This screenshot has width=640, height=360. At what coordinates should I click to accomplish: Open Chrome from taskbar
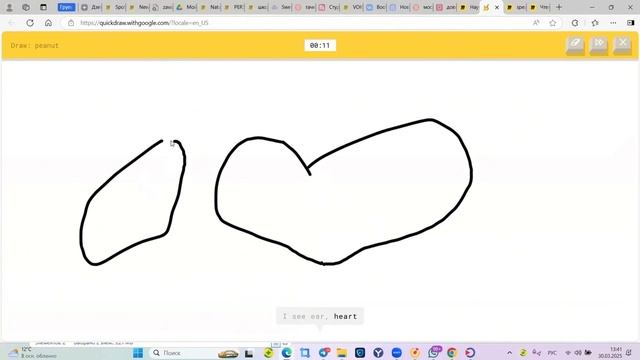pos(452,353)
